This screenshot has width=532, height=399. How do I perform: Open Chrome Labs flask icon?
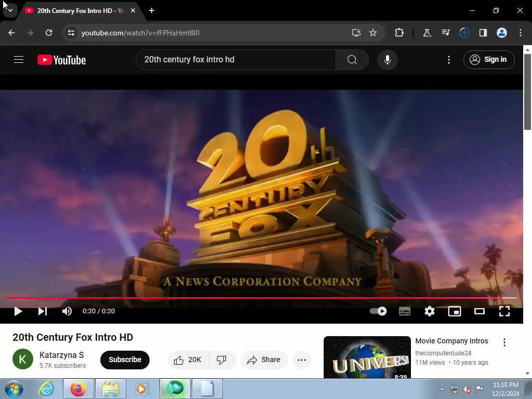tap(427, 33)
